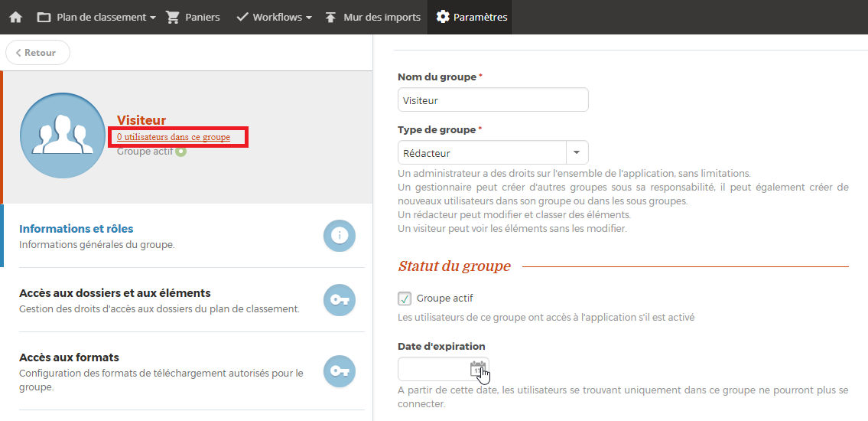Click the Visiteur group title
Screen dimensions: 868x421
point(141,120)
